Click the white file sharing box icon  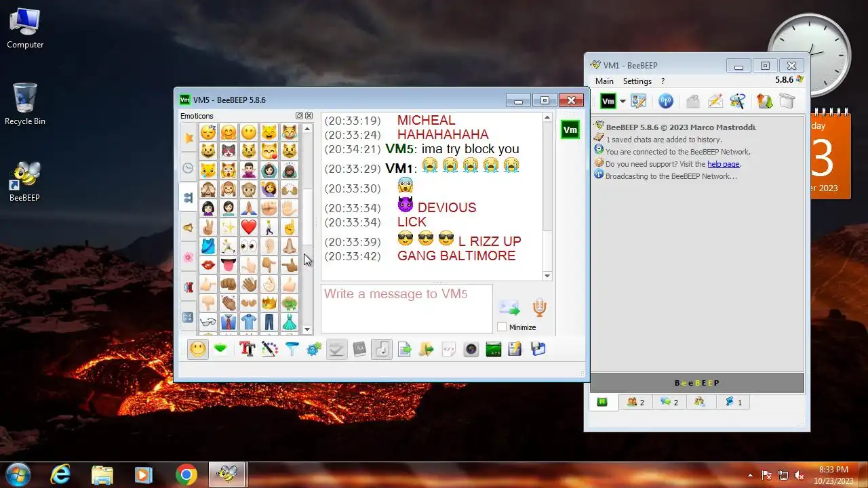coord(787,102)
